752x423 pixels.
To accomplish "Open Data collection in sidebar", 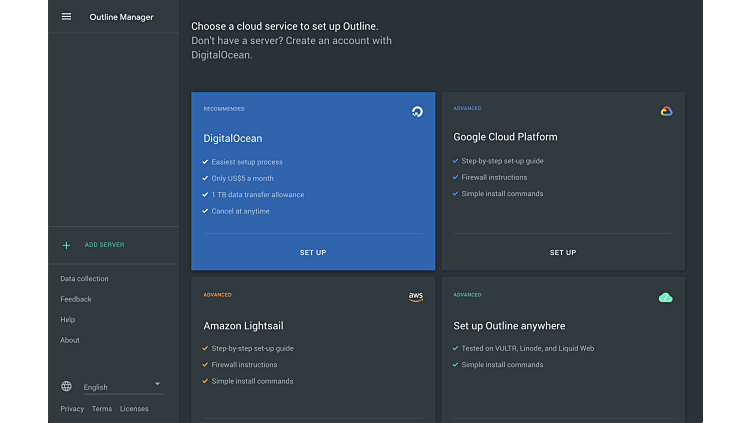I will tap(84, 279).
